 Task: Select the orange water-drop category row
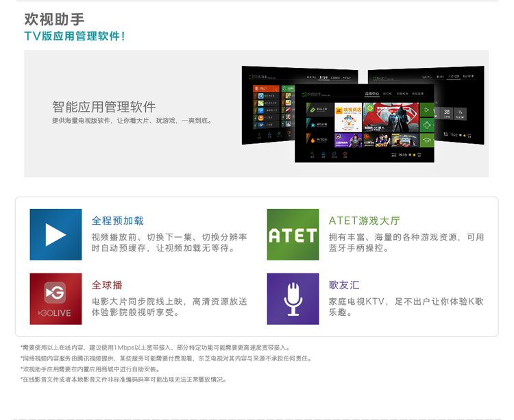pos(319,140)
